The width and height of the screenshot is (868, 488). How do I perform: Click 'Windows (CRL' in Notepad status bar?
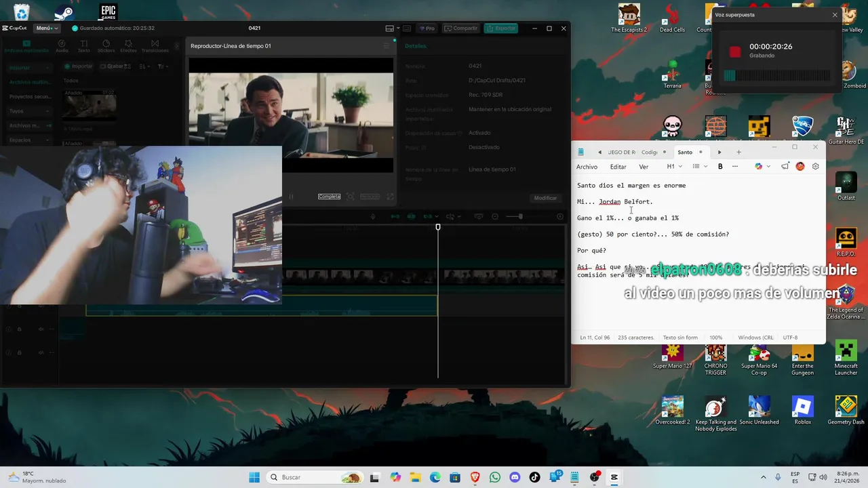tap(755, 338)
